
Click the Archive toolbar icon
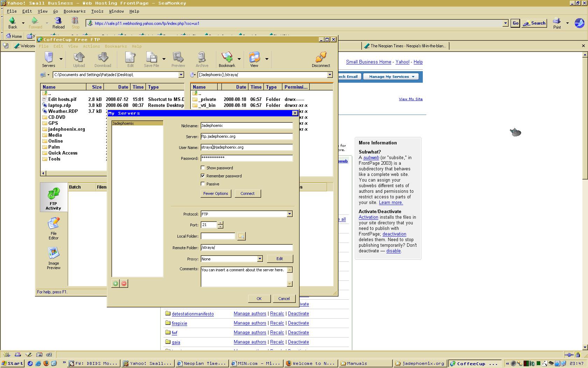(202, 59)
